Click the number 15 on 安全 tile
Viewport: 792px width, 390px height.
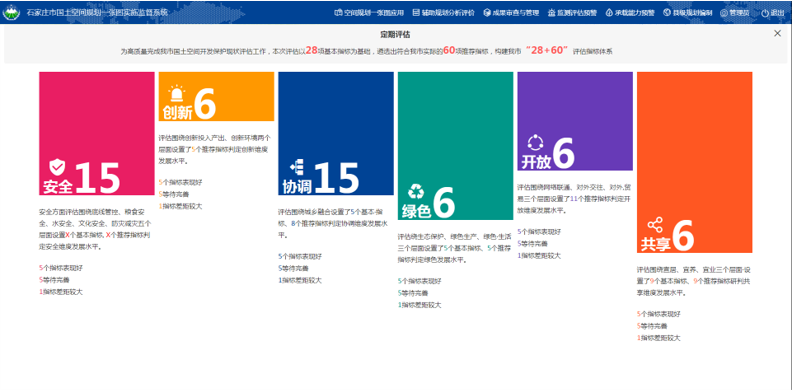[97, 178]
